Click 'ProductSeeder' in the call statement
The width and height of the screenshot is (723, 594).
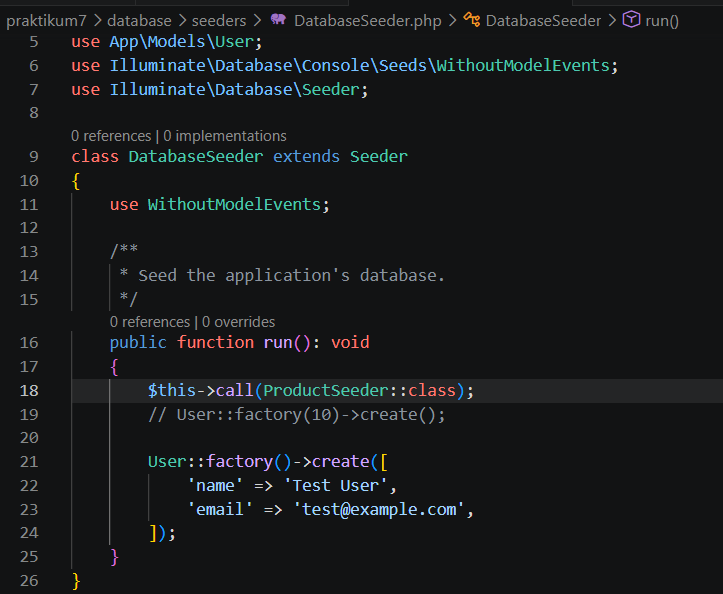(x=326, y=391)
